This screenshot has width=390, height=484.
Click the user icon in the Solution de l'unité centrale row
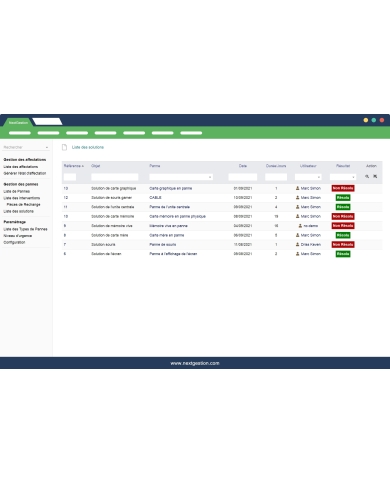298,207
